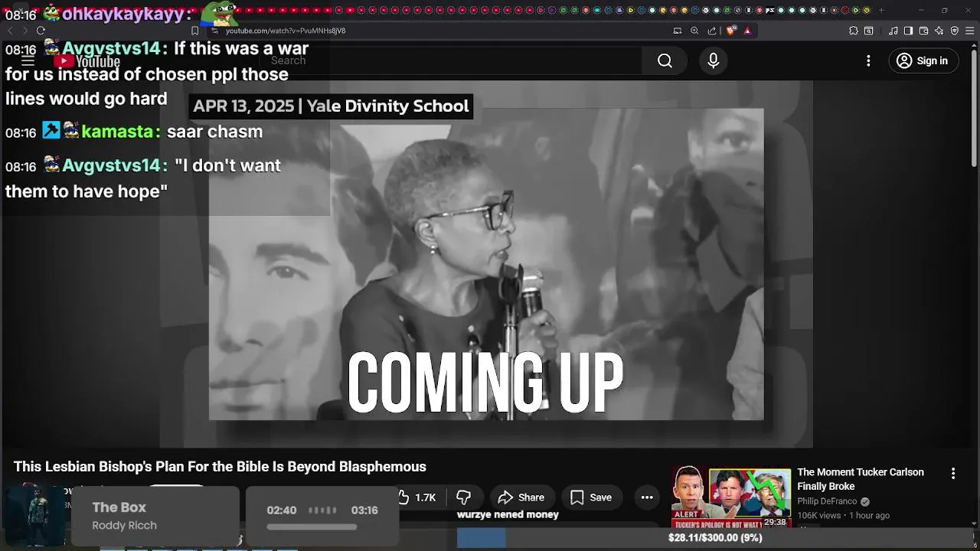Like the video with 1.7K thumbs up
980x551 pixels.
click(x=419, y=497)
